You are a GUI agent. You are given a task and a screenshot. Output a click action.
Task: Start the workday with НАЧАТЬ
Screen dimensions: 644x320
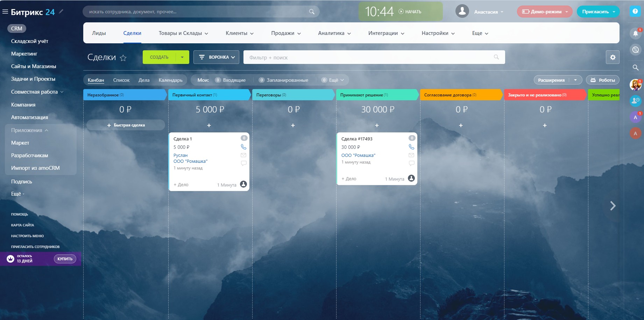point(410,12)
